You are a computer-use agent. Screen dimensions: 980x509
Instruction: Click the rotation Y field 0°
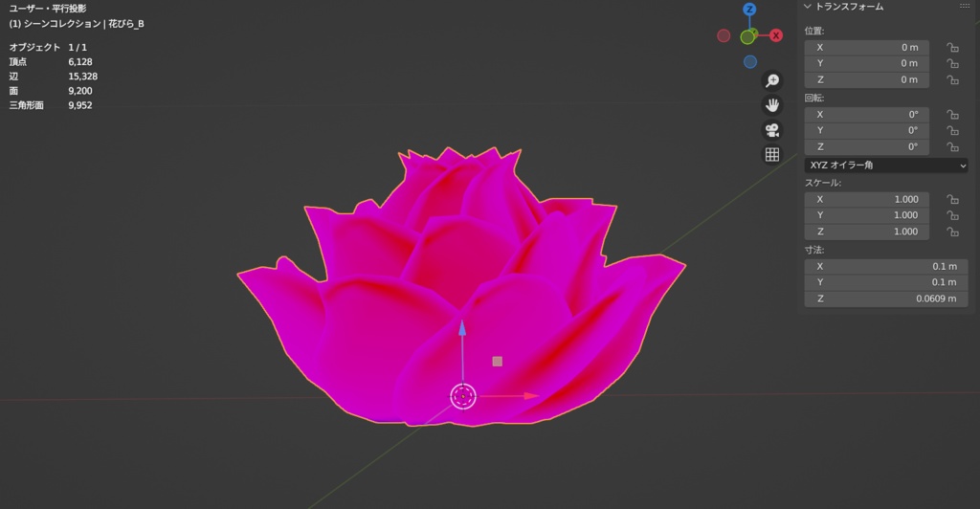coord(866,130)
